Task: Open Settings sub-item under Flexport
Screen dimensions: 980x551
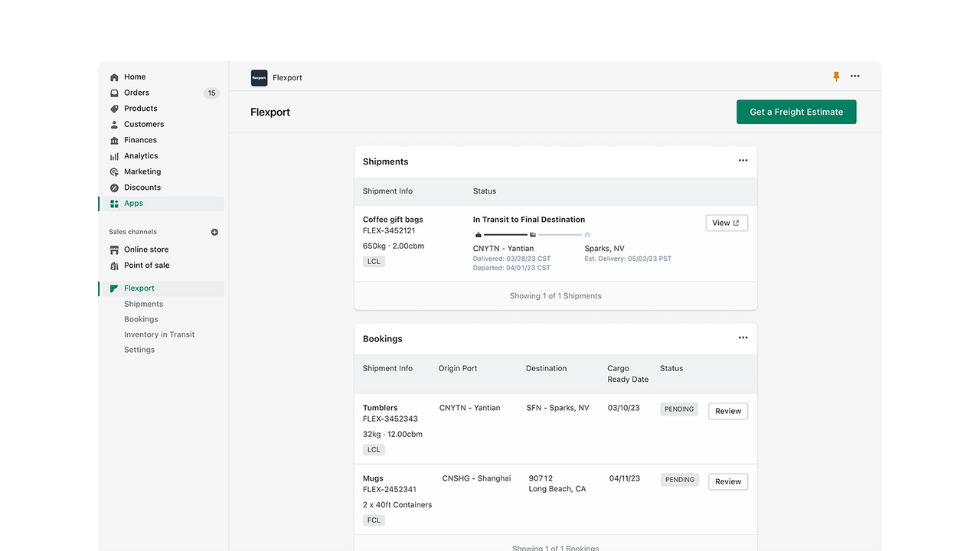Action: click(139, 350)
